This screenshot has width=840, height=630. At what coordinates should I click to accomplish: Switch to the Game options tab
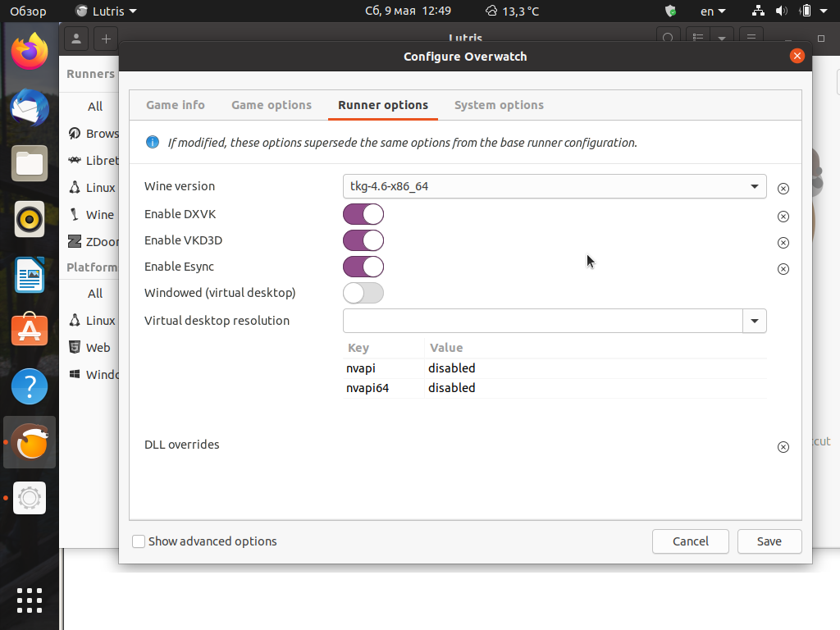[x=271, y=105]
